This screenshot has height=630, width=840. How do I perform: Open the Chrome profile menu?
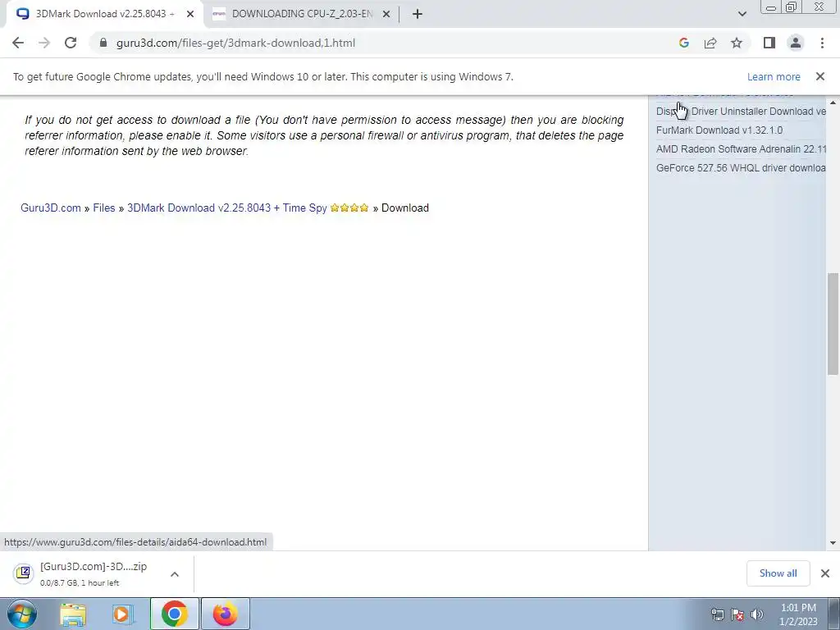796,43
